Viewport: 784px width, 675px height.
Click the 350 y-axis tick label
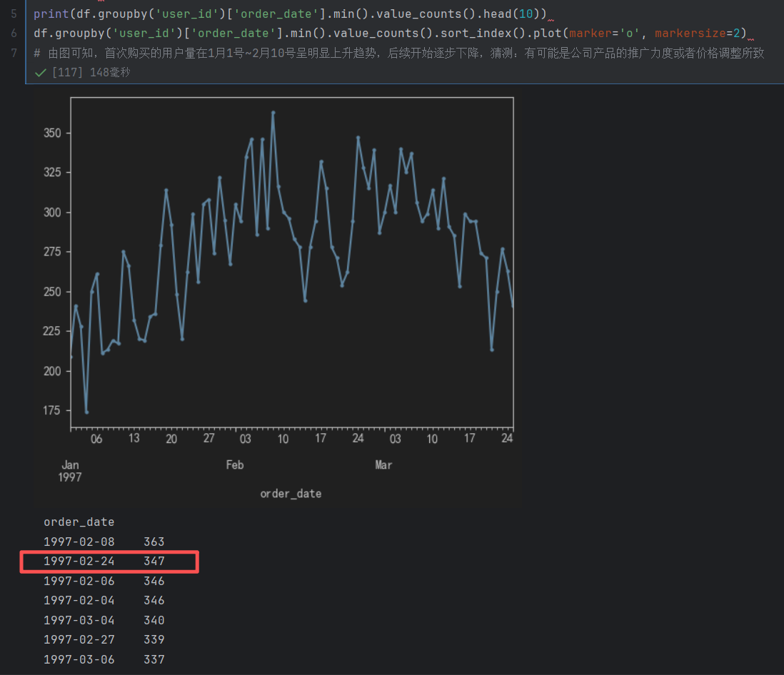[x=53, y=133]
